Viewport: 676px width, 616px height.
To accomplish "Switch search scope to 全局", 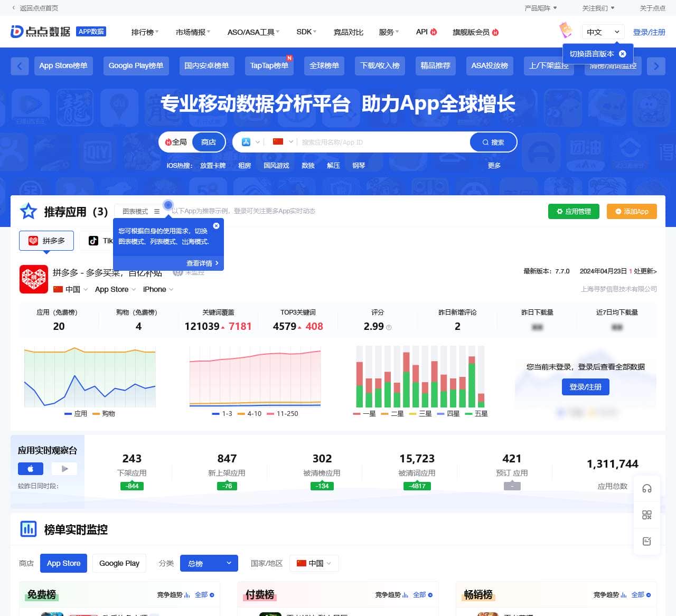I will [176, 142].
